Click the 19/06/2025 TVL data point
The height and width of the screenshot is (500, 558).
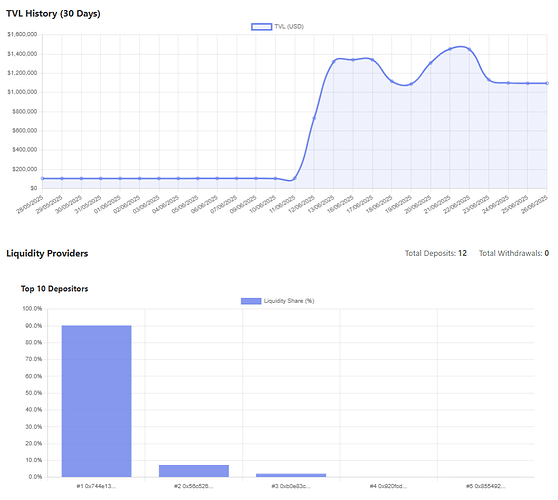pos(411,84)
